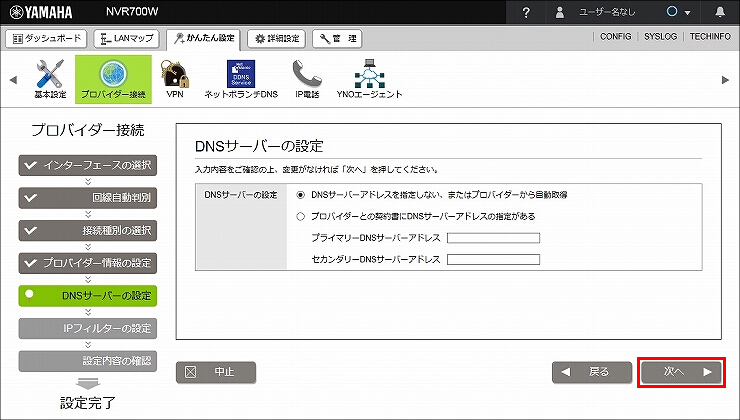Image resolution: width=740 pixels, height=420 pixels.
Task: Click the 次へ next button
Action: tap(681, 372)
